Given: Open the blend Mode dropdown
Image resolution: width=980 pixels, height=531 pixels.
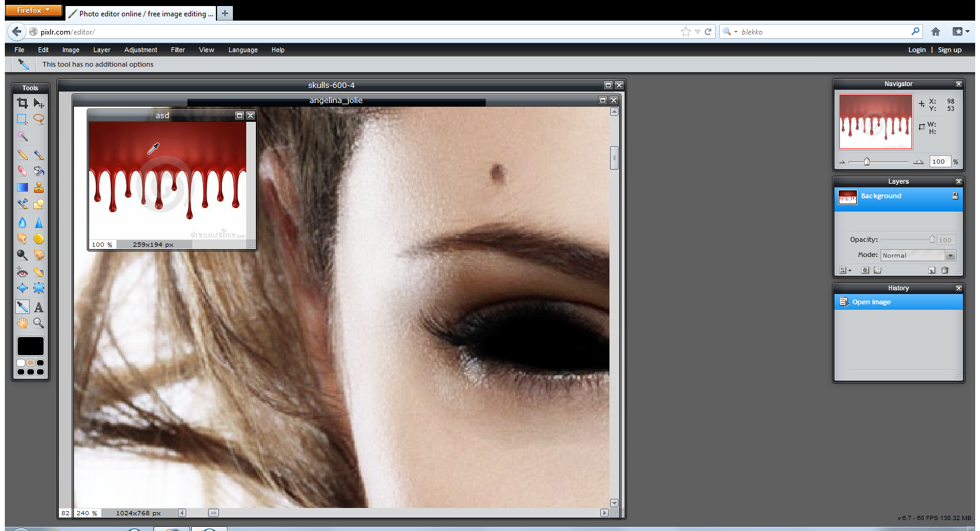Looking at the screenshot, I should click(919, 255).
